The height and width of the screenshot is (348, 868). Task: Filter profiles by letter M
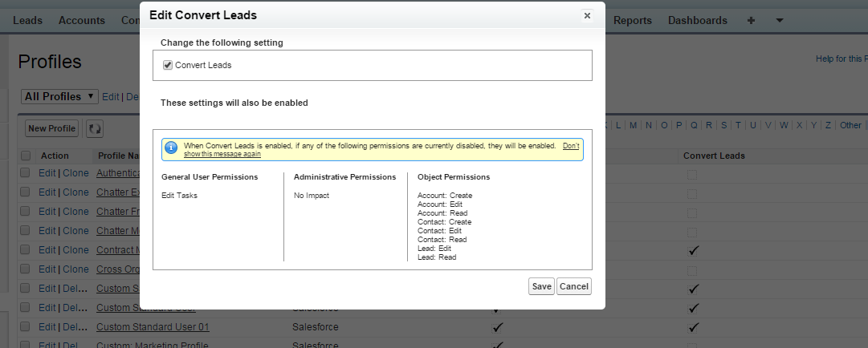click(x=633, y=125)
